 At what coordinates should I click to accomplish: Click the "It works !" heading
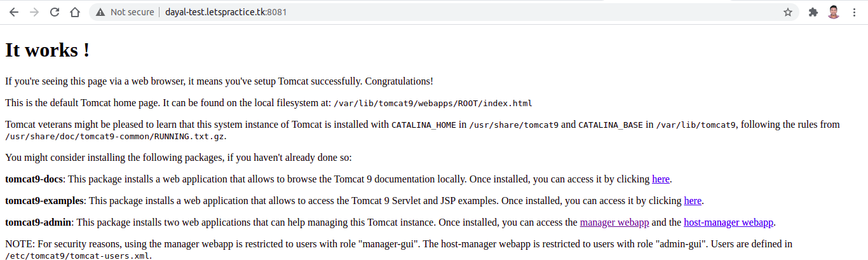click(47, 50)
